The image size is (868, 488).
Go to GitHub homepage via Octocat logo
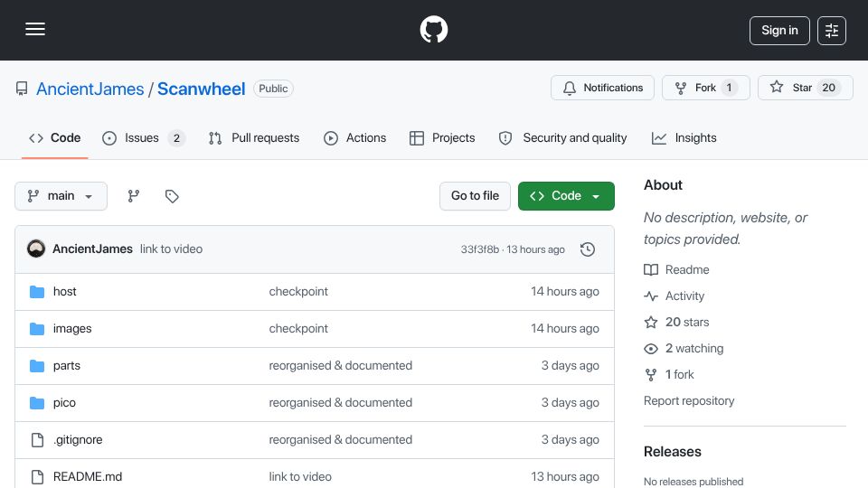(433, 29)
